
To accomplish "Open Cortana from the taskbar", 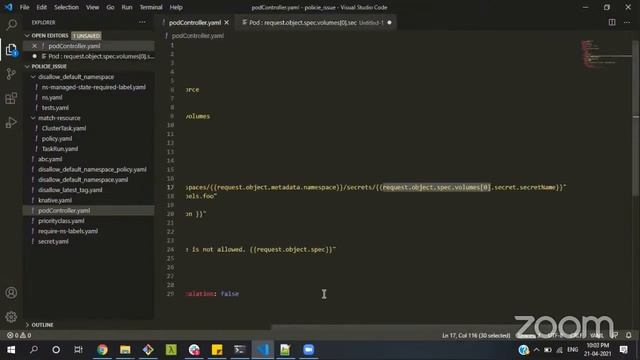I will (x=56, y=350).
